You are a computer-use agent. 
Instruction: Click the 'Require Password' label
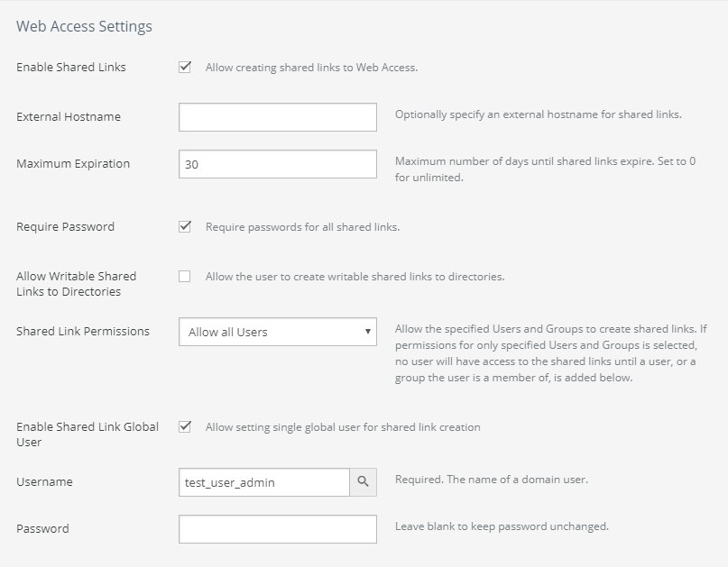(x=65, y=227)
